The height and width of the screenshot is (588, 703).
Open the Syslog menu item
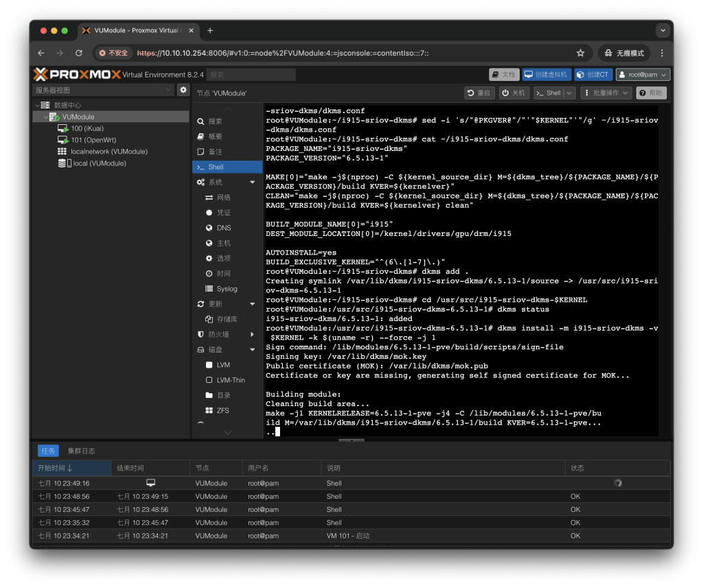227,289
